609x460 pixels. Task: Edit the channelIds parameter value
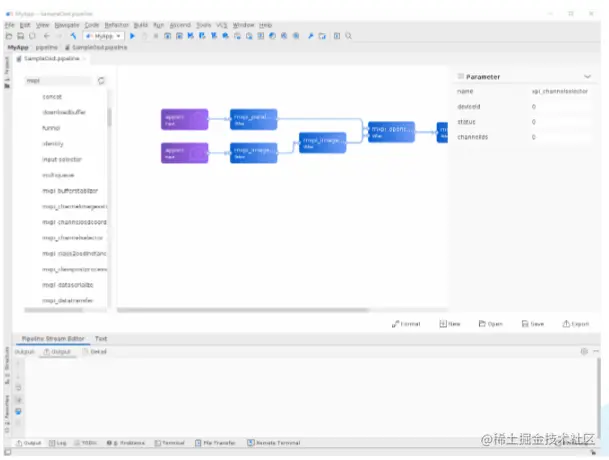(x=560, y=137)
